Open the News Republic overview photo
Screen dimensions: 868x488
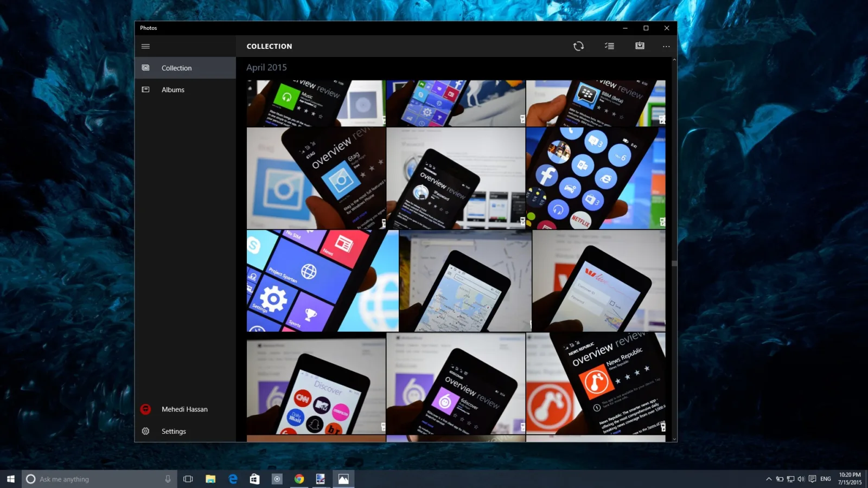(596, 383)
